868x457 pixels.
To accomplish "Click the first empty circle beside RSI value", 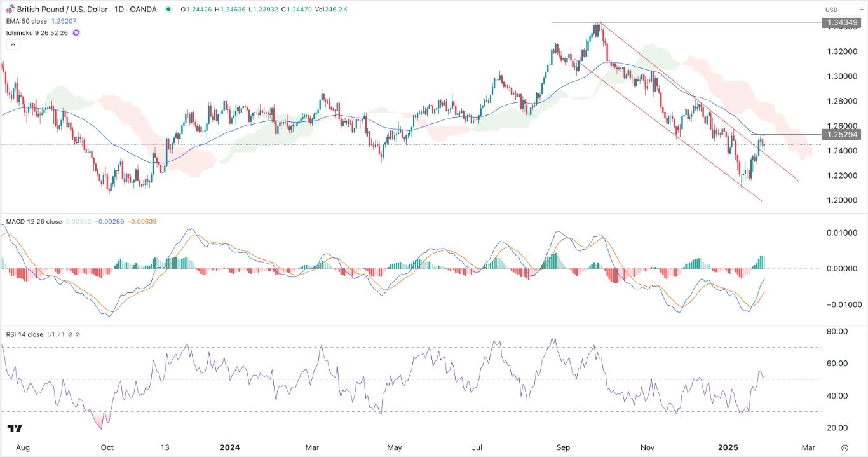I will pos(70,334).
